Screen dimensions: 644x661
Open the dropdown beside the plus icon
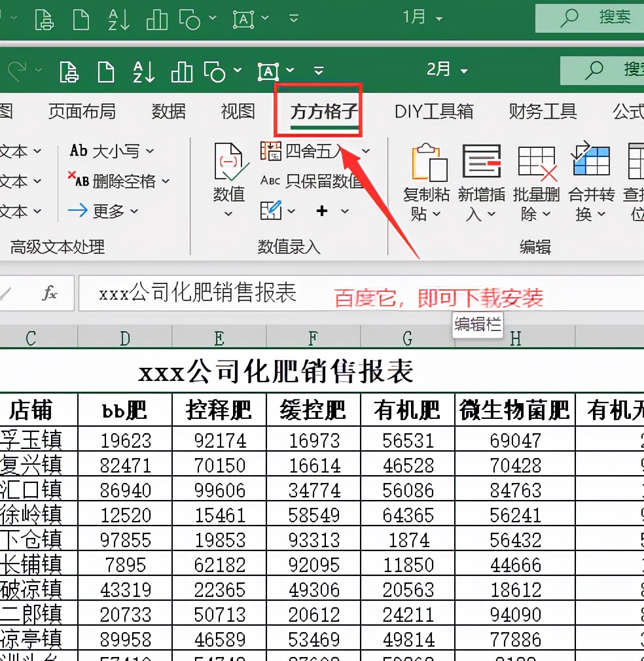[x=345, y=211]
